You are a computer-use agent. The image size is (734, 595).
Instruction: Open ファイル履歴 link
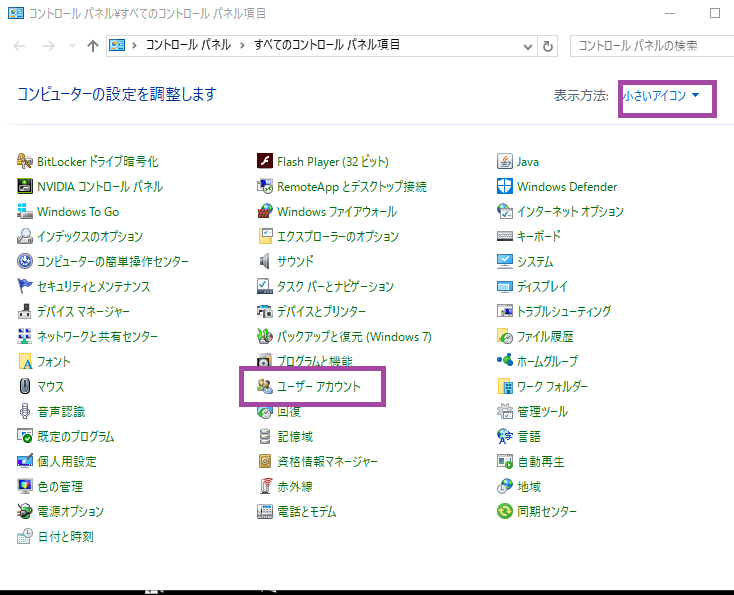(x=545, y=336)
